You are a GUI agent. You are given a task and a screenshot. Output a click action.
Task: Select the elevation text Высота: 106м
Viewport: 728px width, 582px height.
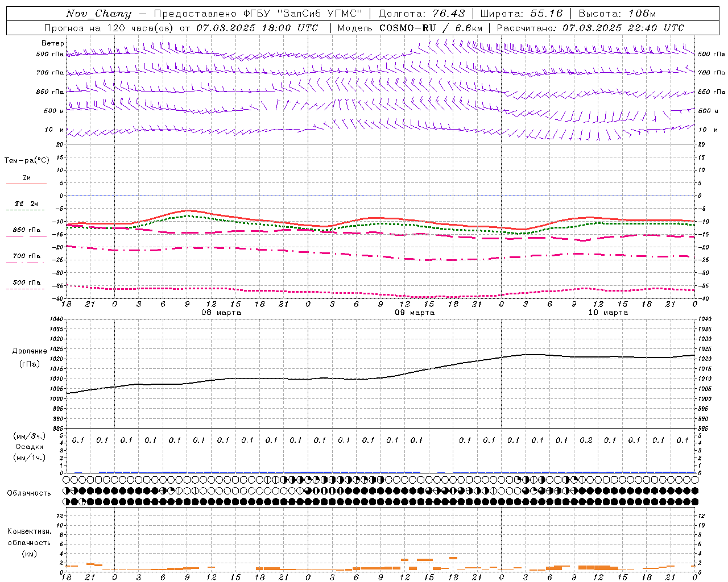(x=617, y=14)
